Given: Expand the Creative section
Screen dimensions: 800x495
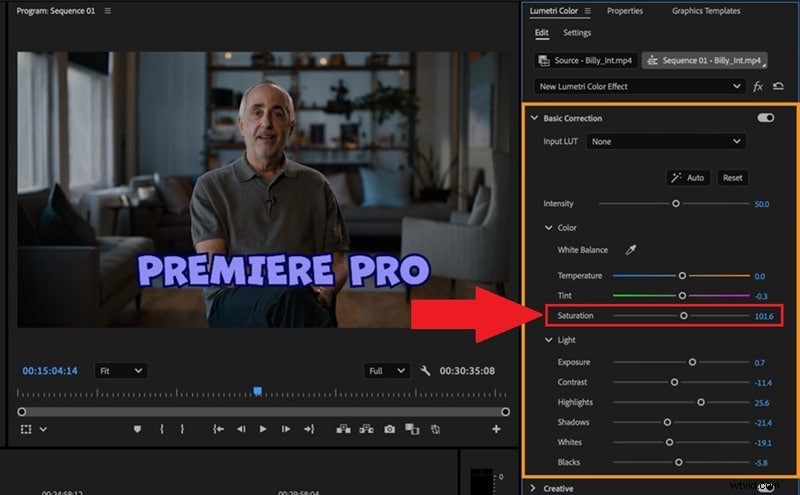Looking at the screenshot, I should coord(533,488).
